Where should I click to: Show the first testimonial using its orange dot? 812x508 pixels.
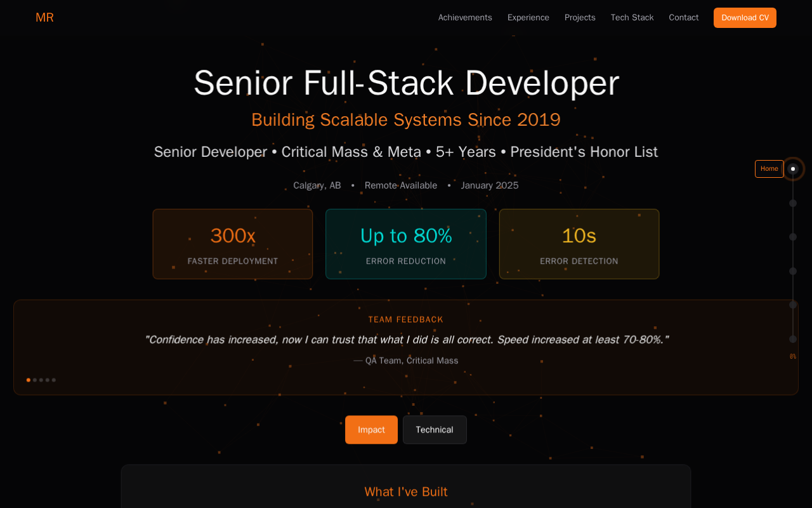tap(29, 380)
